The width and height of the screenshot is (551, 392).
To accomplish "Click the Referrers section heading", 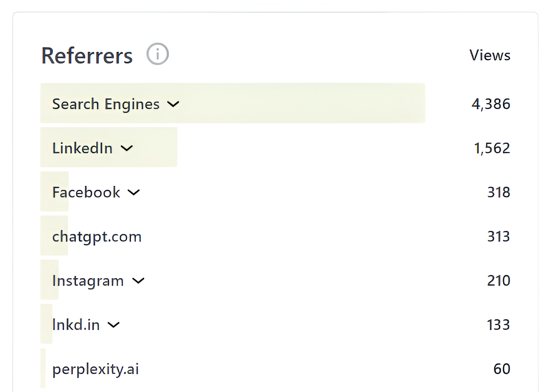I will point(87,56).
